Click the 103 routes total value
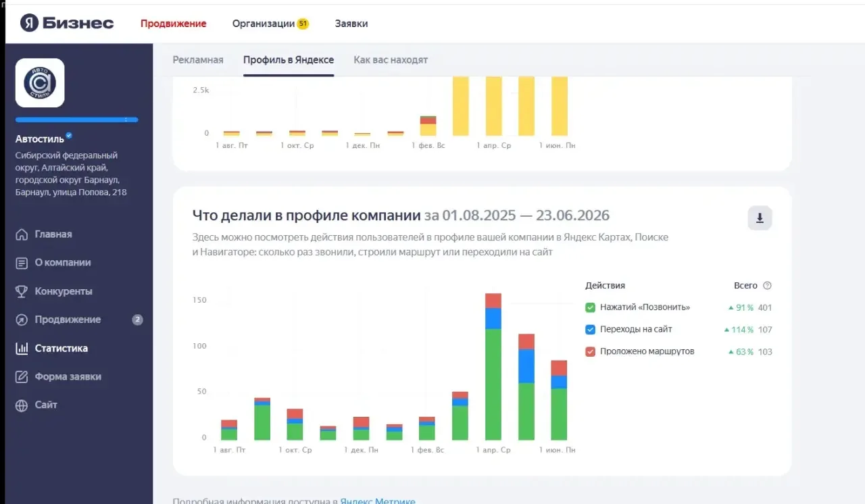Image resolution: width=865 pixels, height=504 pixels. pos(765,351)
